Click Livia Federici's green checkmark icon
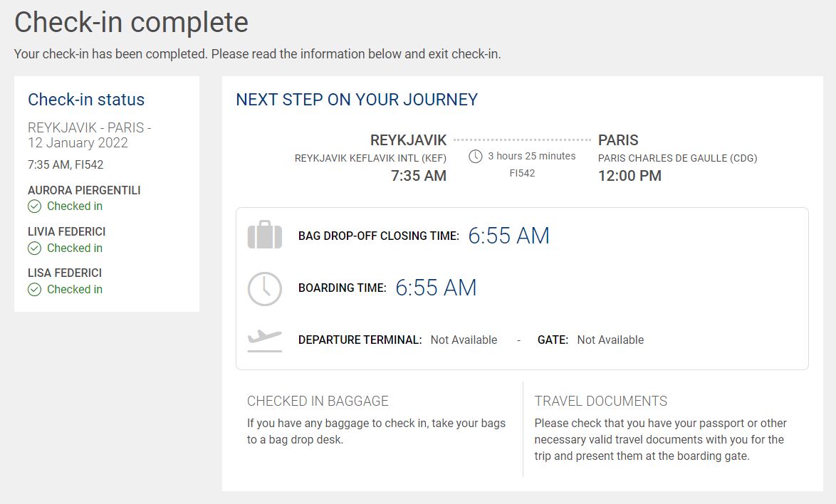The height and width of the screenshot is (504, 836). (35, 248)
